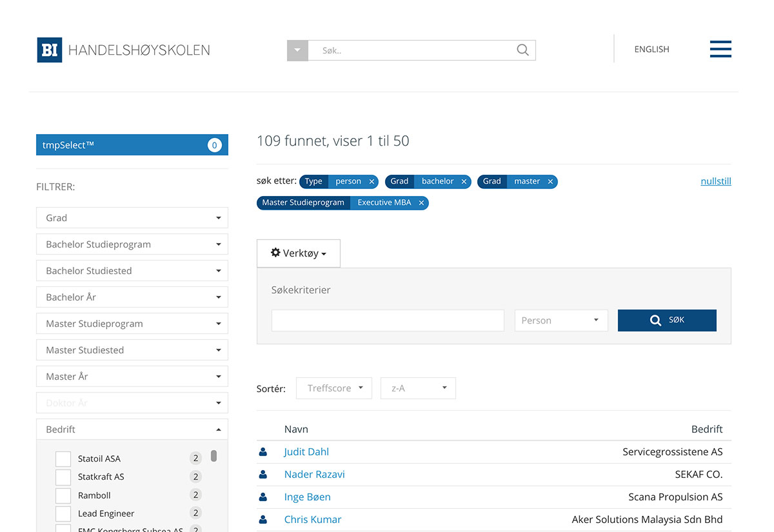This screenshot has height=532, width=774.
Task: Tick the Statkraft AS checkbox
Action: (x=63, y=477)
